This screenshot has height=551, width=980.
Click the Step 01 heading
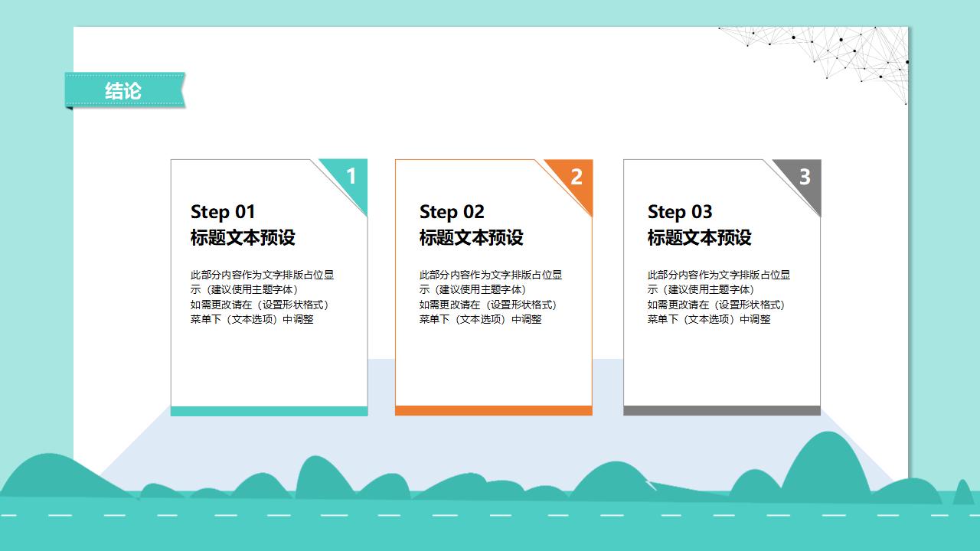tap(223, 212)
